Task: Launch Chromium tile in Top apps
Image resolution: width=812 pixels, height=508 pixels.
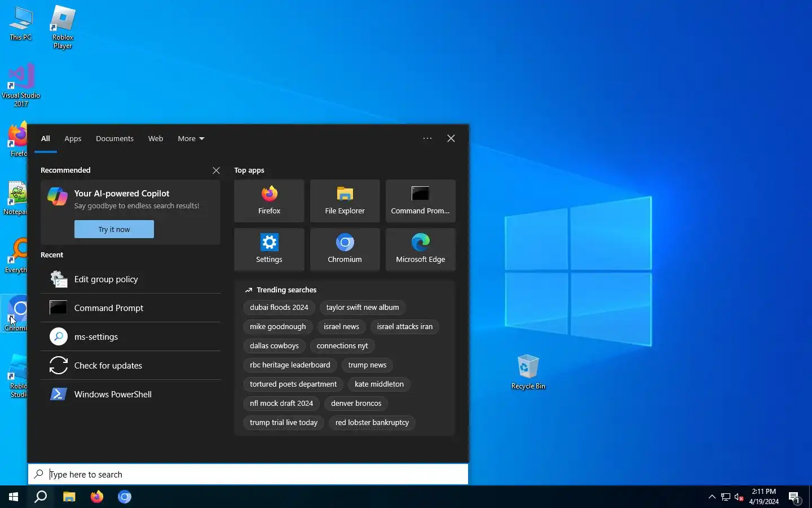Action: pyautogui.click(x=345, y=249)
